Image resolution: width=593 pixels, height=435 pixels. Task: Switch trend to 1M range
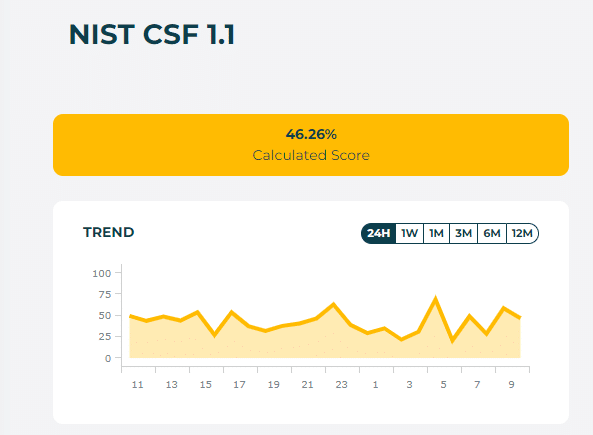click(436, 233)
